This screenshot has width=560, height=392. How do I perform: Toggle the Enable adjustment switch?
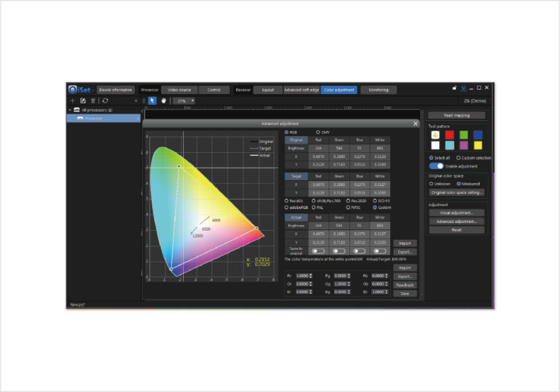click(436, 166)
